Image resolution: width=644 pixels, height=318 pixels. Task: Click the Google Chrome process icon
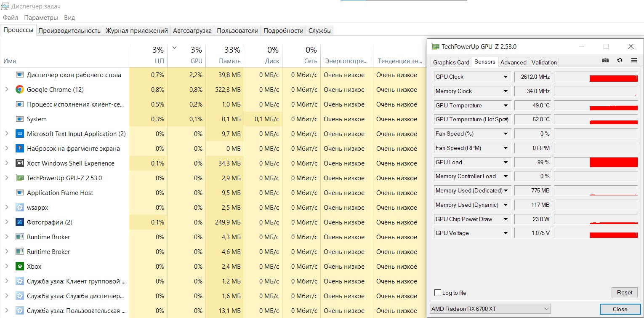point(19,90)
